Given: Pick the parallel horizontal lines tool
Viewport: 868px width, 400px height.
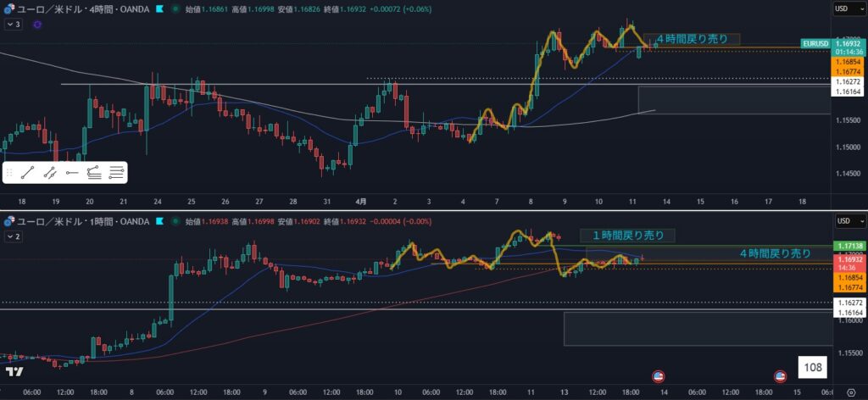Looking at the screenshot, I should coord(116,172).
